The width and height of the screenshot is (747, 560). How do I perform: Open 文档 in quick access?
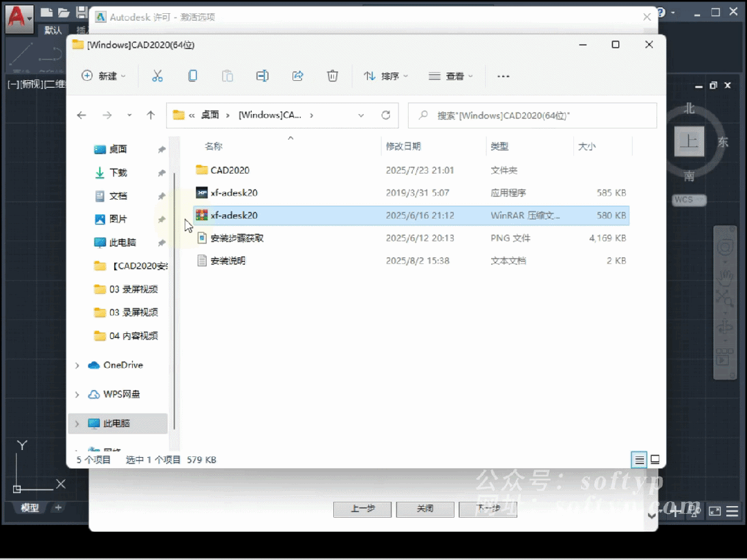pyautogui.click(x=118, y=196)
